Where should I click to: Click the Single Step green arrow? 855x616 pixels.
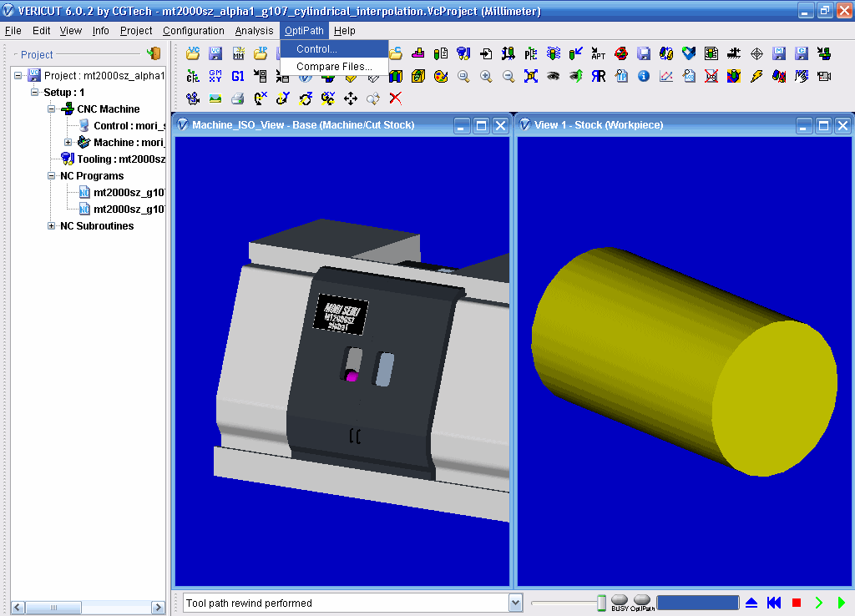tap(819, 603)
